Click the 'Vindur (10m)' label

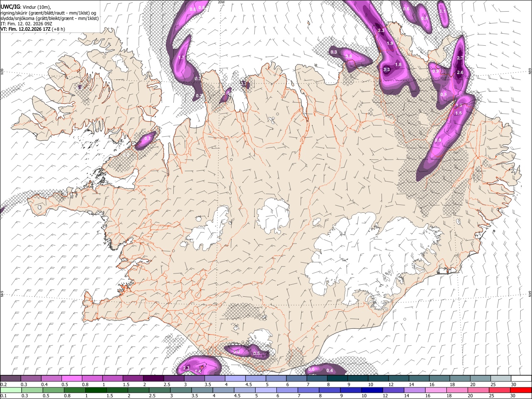37,7
